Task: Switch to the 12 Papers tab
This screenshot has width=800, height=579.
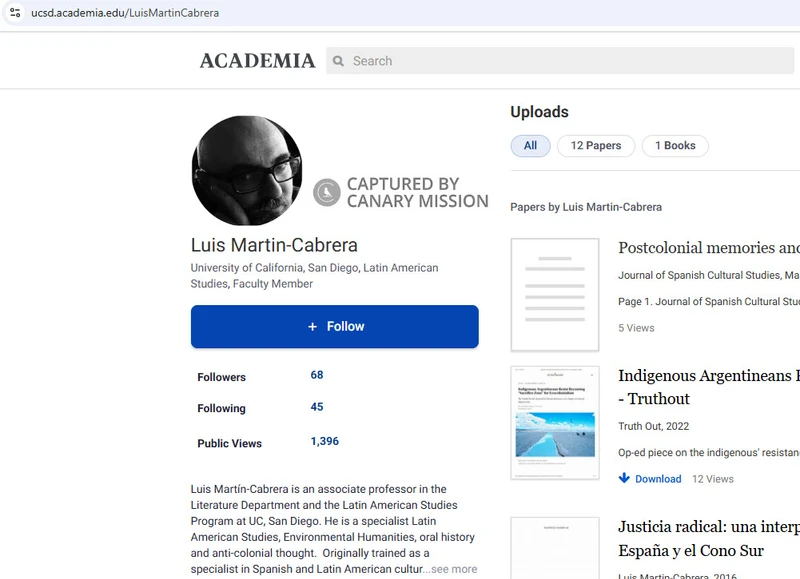Action: (596, 145)
